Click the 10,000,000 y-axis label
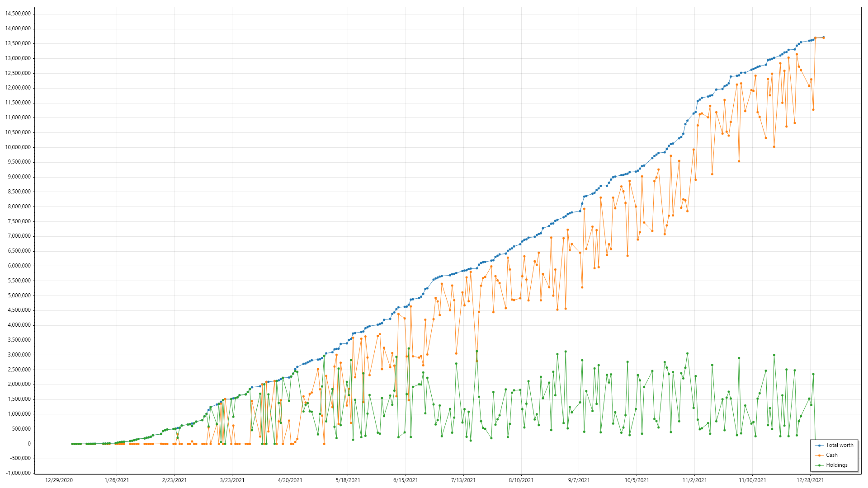This screenshot has width=868, height=488. tap(18, 147)
